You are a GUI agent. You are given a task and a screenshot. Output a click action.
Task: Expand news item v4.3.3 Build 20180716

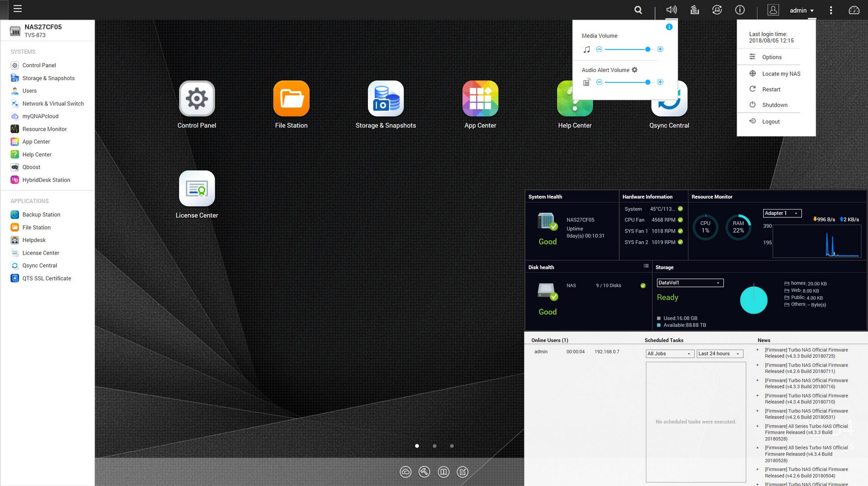757,381
